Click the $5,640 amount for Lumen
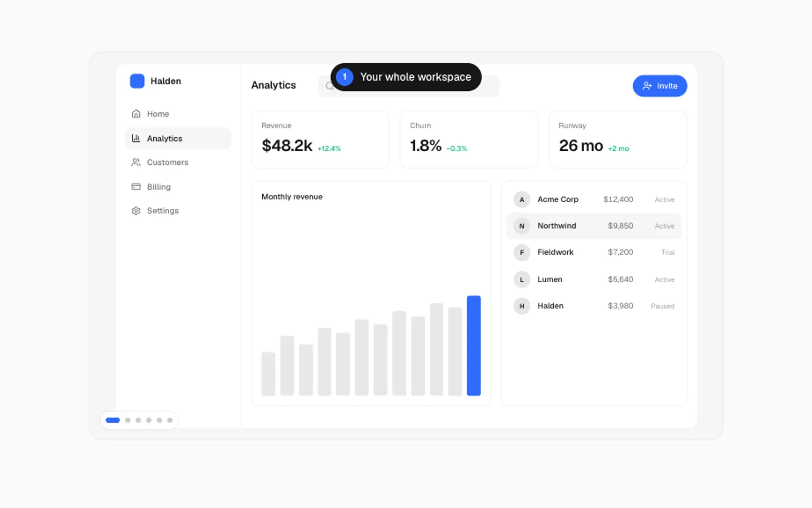812x508 pixels. coord(620,279)
